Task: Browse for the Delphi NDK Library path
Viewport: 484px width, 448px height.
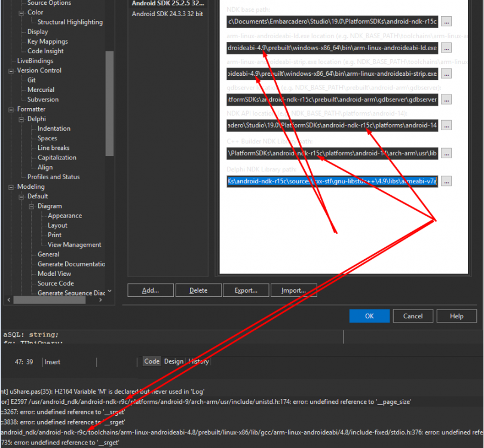Action: point(446,181)
